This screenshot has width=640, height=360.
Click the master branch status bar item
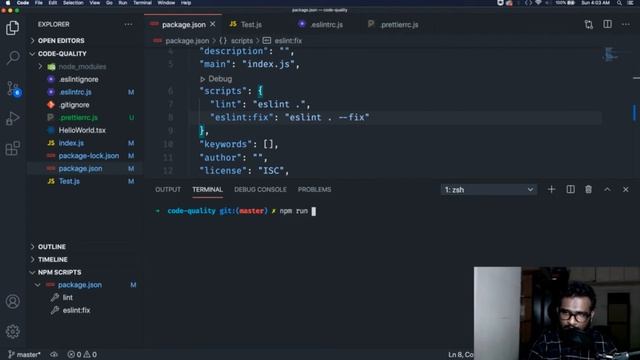pos(24,354)
